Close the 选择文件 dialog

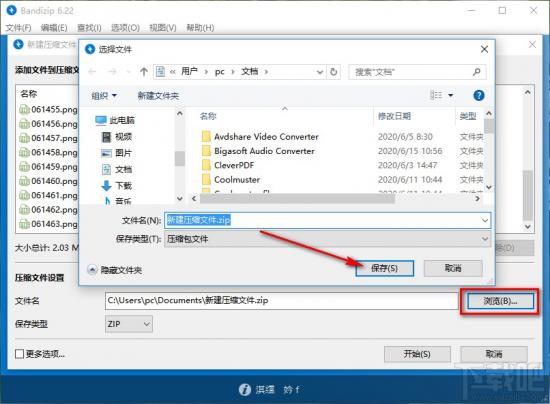point(484,49)
